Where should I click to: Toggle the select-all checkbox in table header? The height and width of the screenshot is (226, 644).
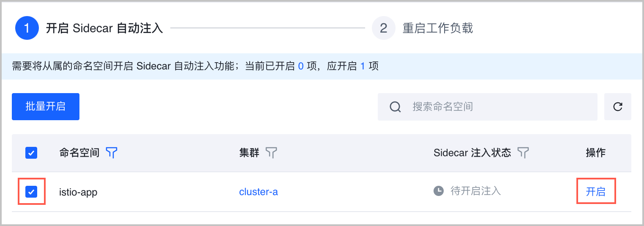click(x=31, y=153)
